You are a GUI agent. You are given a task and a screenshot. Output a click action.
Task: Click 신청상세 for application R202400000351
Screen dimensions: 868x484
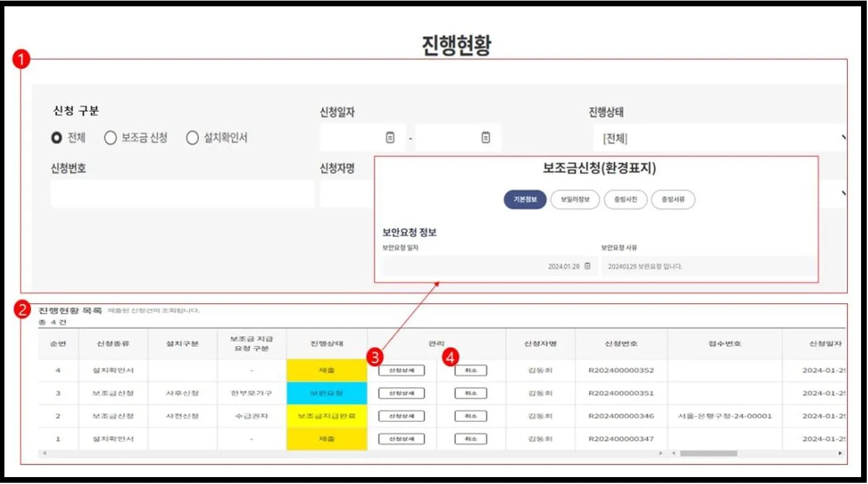[x=401, y=393]
